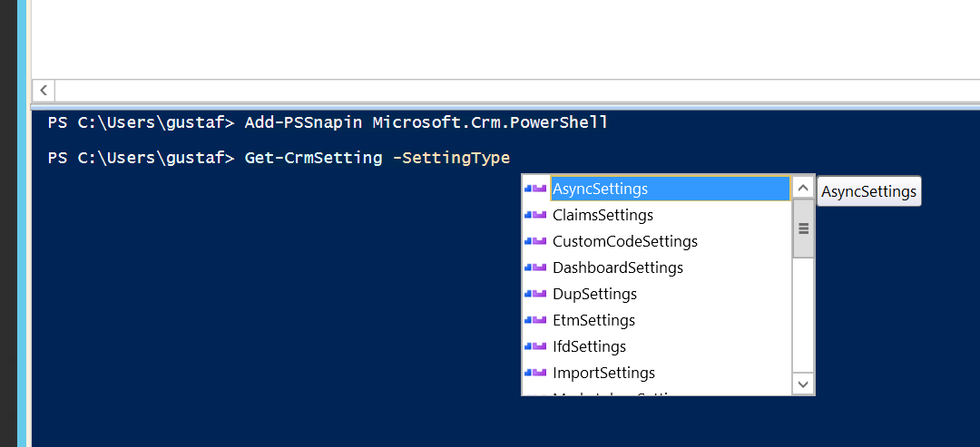Choose ClaimsSettings from the completion list
Image resolution: width=980 pixels, height=447 pixels.
(603, 215)
